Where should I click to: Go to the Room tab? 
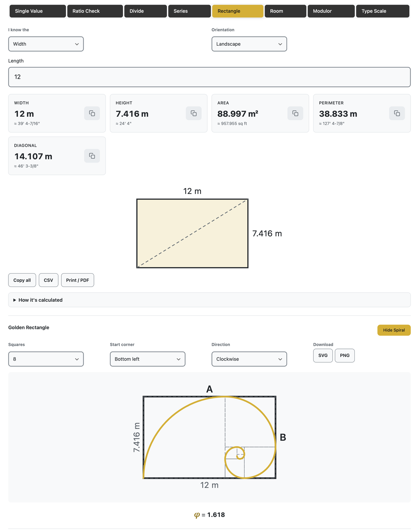(286, 11)
